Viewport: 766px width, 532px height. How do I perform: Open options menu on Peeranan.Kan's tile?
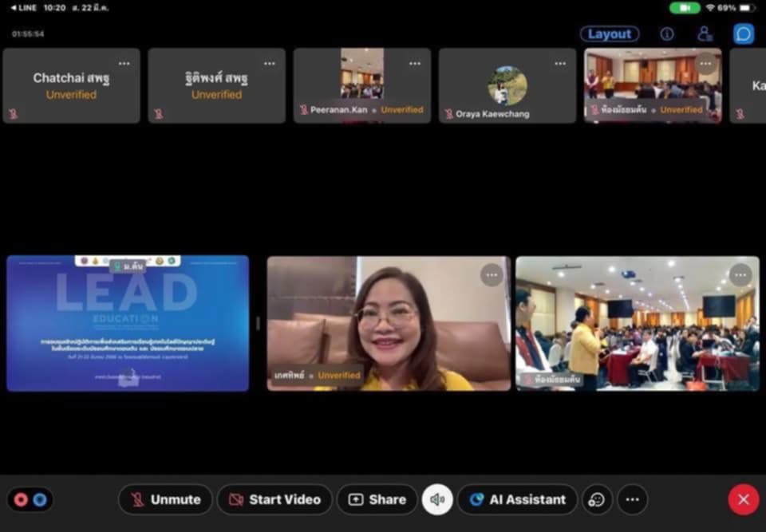415,63
